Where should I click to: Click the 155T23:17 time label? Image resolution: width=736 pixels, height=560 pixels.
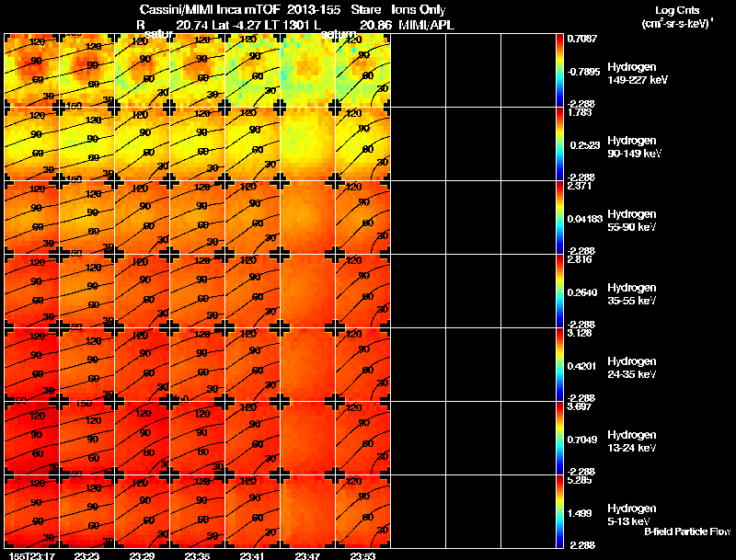click(32, 555)
